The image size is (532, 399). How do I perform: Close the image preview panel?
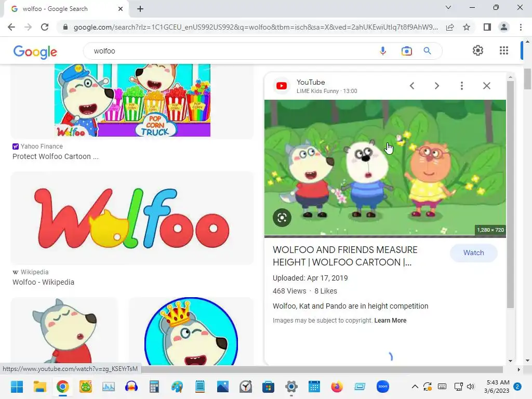pyautogui.click(x=486, y=86)
